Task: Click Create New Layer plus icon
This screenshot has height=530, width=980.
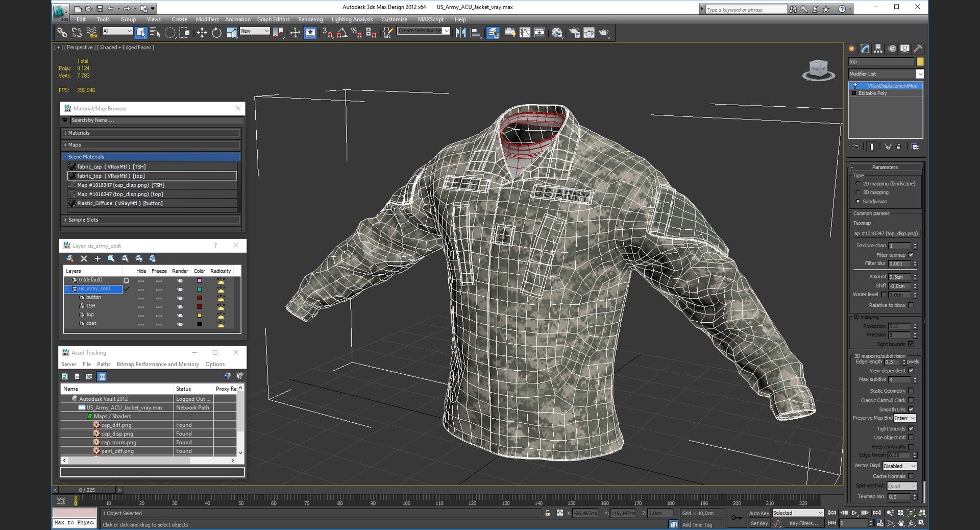Action: 97,259
